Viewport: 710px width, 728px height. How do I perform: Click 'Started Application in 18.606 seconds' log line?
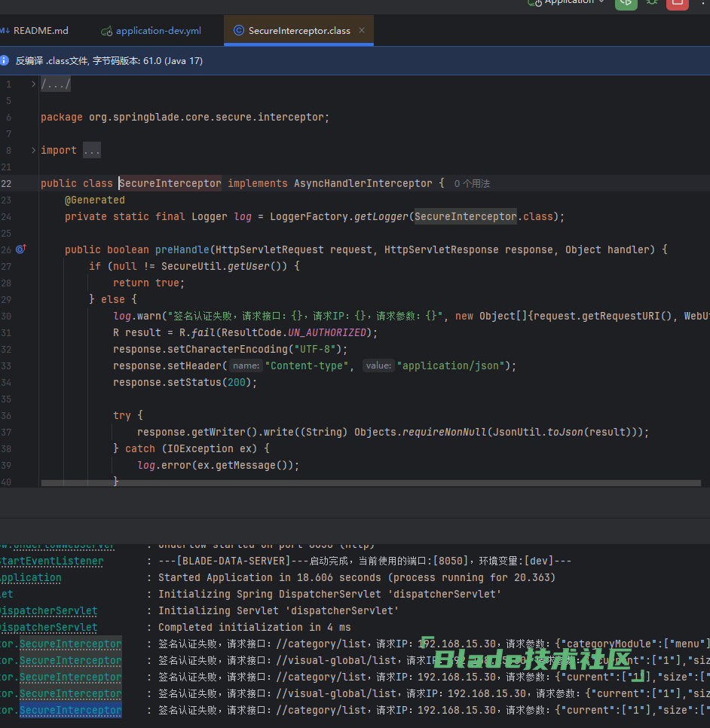point(357,577)
